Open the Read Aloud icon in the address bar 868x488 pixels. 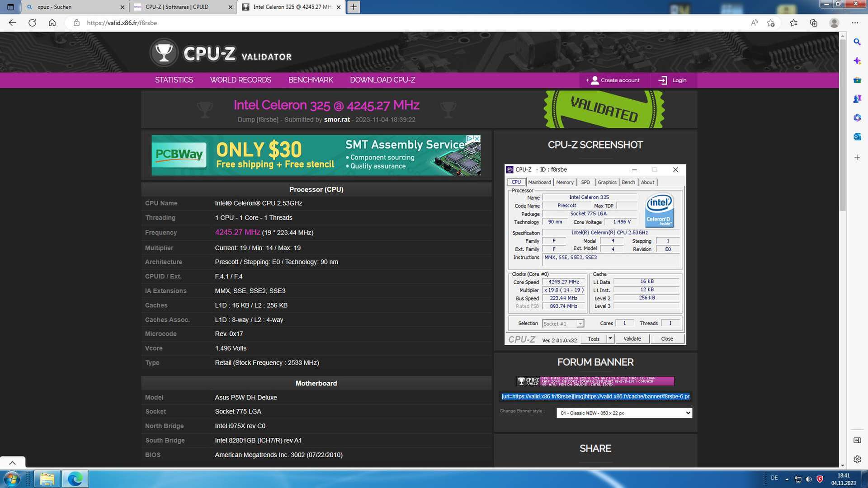[x=754, y=23]
